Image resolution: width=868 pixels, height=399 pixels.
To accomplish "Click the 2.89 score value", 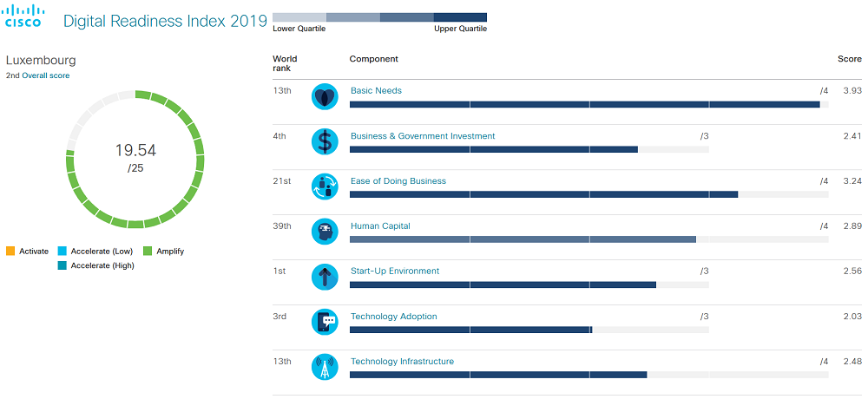I will click(x=852, y=226).
